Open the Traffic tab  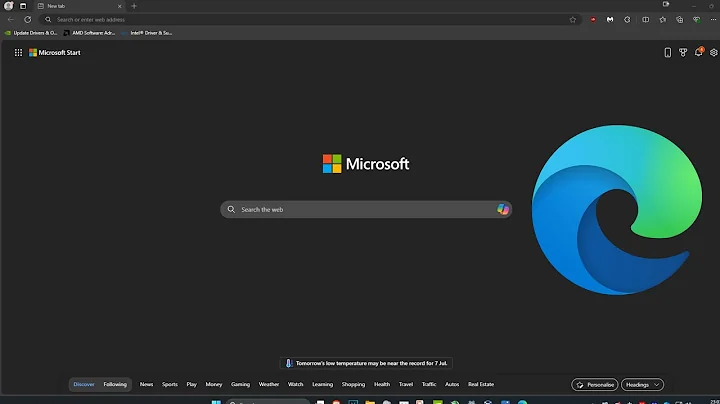tap(429, 384)
